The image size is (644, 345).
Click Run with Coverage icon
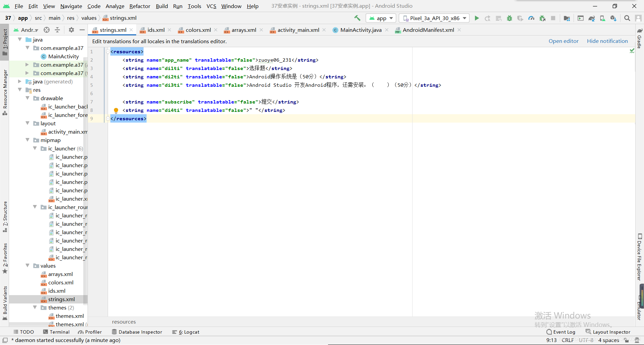coord(520,18)
